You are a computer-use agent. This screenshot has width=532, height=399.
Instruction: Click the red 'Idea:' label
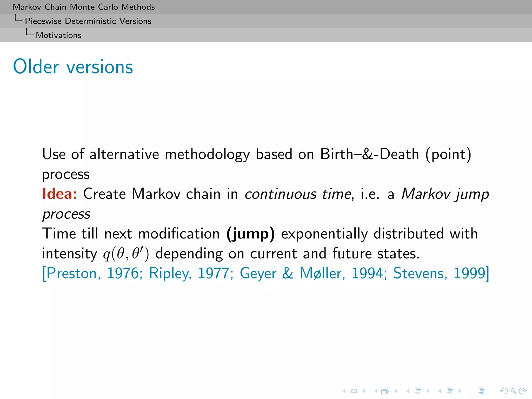(x=59, y=194)
